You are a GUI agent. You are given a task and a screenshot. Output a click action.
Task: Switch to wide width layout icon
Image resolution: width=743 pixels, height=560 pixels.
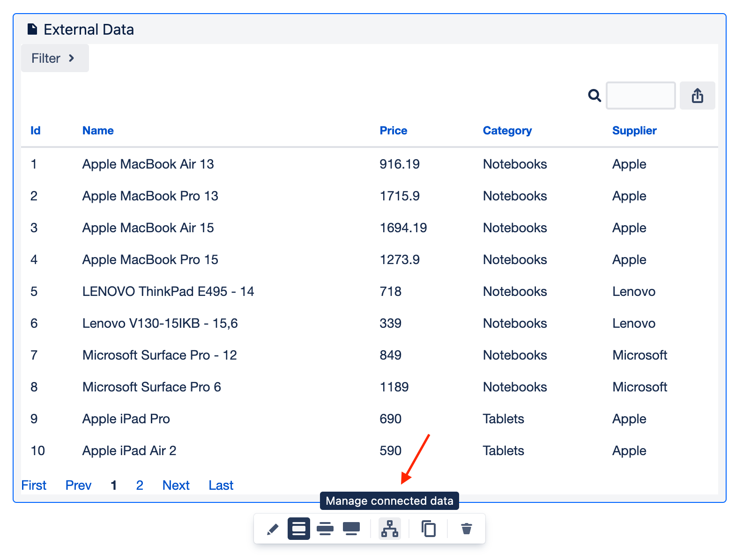click(x=325, y=529)
